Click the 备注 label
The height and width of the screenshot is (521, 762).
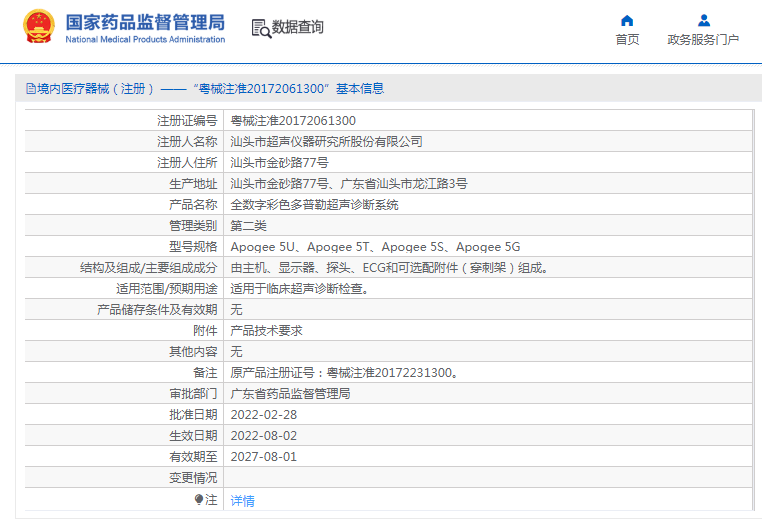tap(205, 373)
